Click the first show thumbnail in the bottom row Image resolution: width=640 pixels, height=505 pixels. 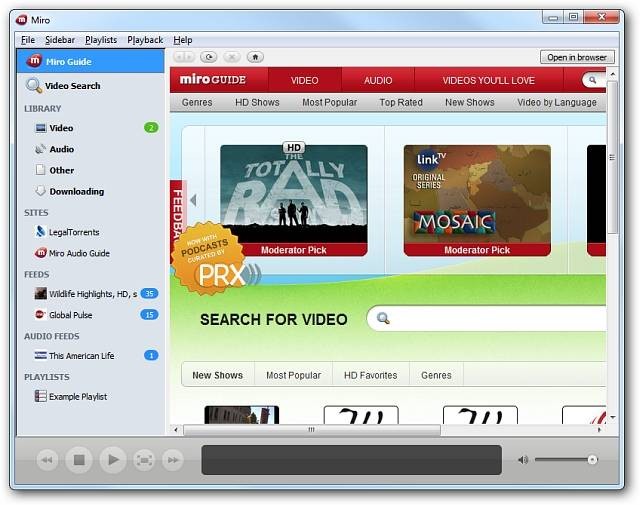[x=242, y=415]
